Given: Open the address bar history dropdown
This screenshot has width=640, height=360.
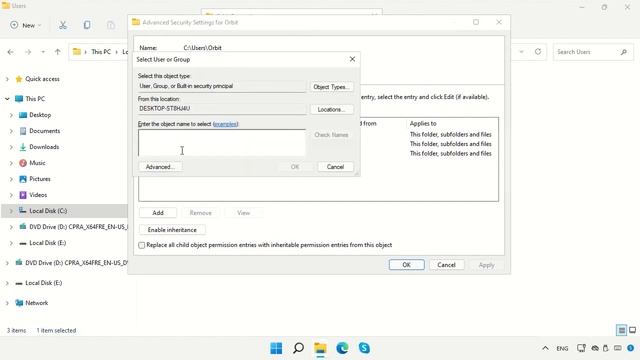Looking at the screenshot, I should (x=521, y=52).
